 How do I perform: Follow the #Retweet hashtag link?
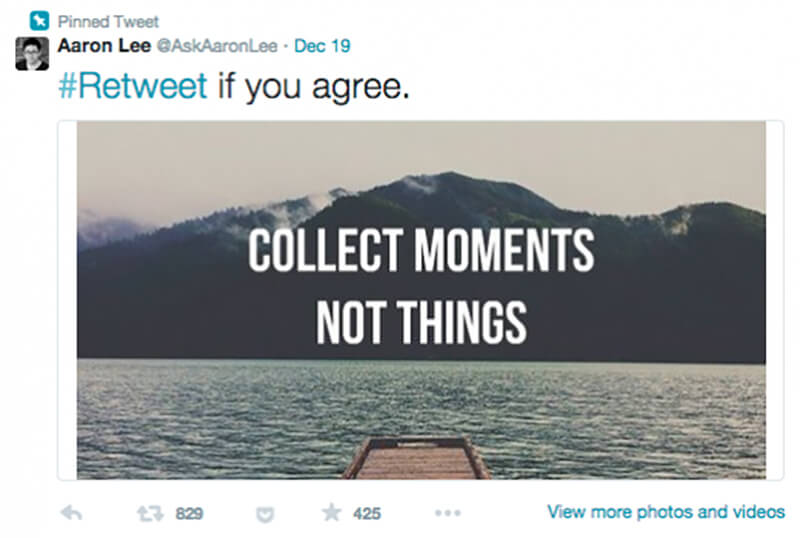pyautogui.click(x=133, y=85)
